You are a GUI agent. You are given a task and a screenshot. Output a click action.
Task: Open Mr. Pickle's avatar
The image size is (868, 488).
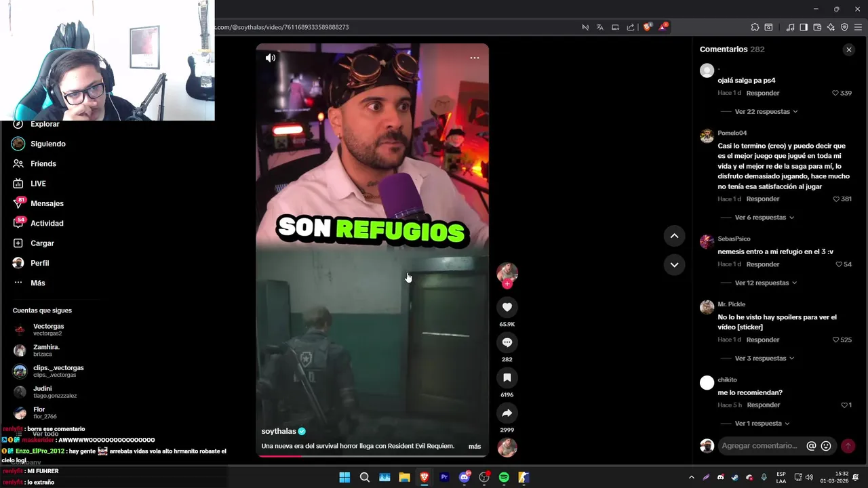pyautogui.click(x=707, y=307)
